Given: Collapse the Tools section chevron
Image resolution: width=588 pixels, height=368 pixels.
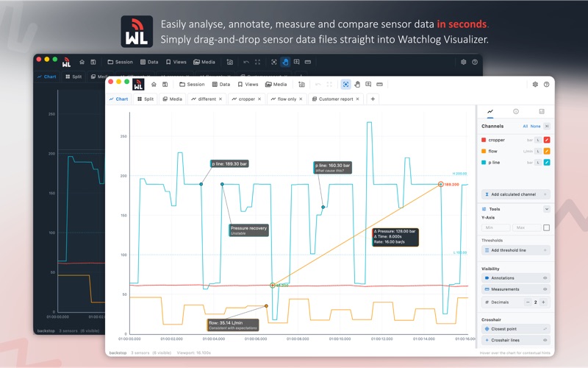Looking at the screenshot, I should [x=547, y=209].
